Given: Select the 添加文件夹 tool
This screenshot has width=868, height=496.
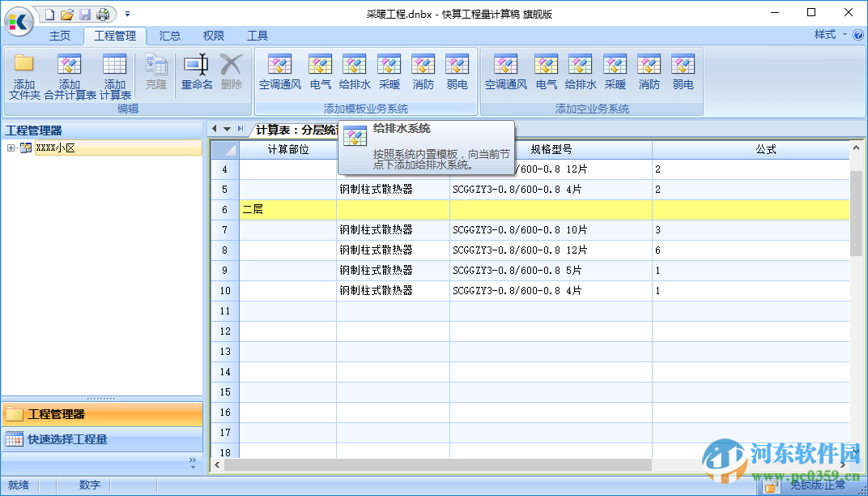Looking at the screenshot, I should [x=23, y=73].
